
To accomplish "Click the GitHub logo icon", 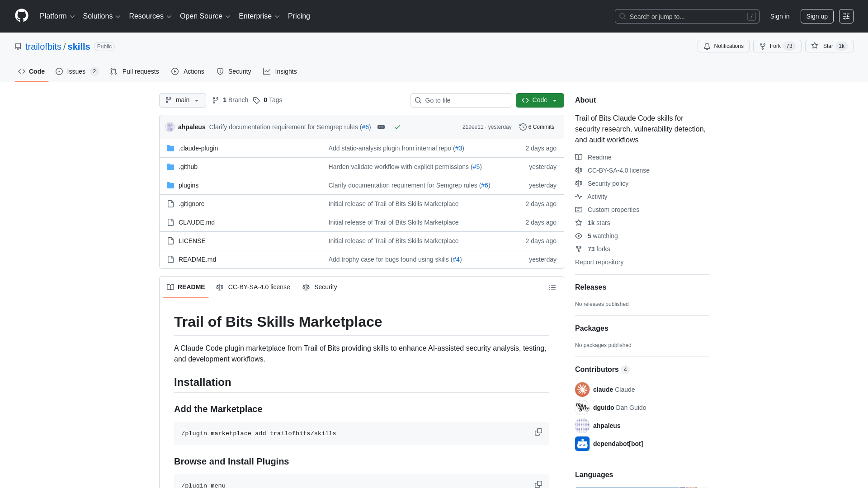I will (21, 16).
